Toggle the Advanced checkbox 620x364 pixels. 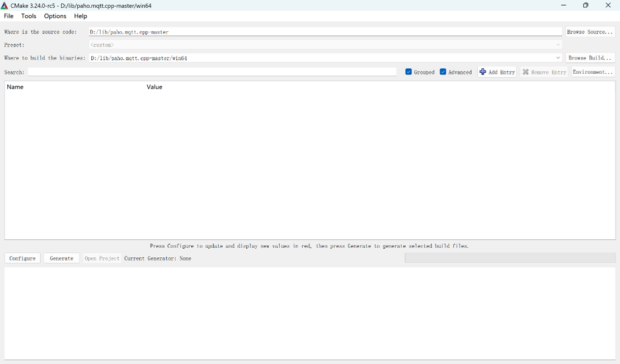coord(443,72)
